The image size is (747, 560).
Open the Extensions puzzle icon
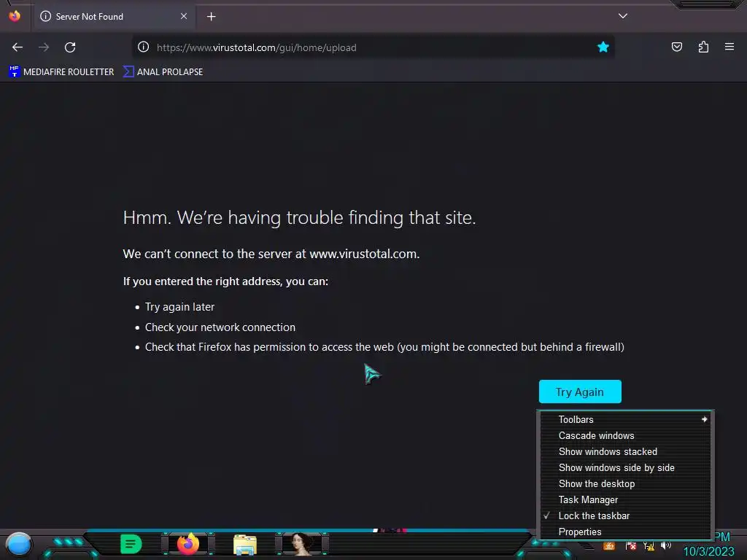coord(703,47)
